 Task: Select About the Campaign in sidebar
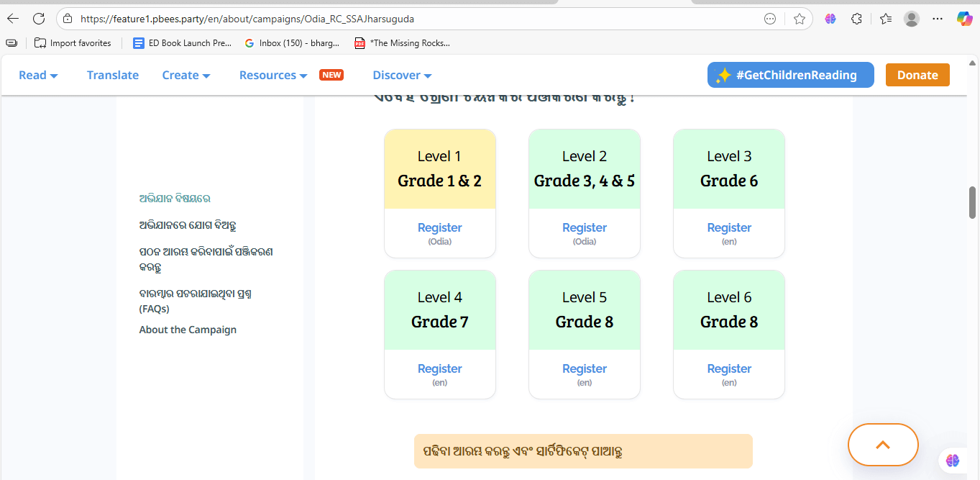188,330
